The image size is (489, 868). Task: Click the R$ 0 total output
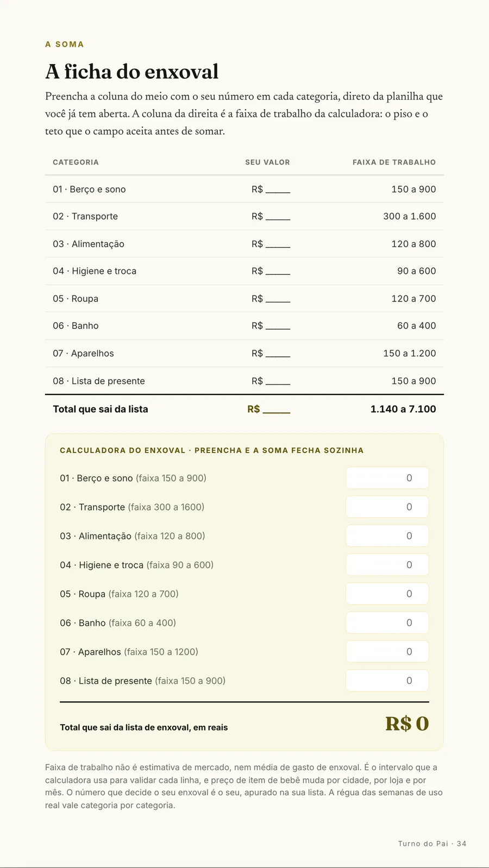point(407,724)
